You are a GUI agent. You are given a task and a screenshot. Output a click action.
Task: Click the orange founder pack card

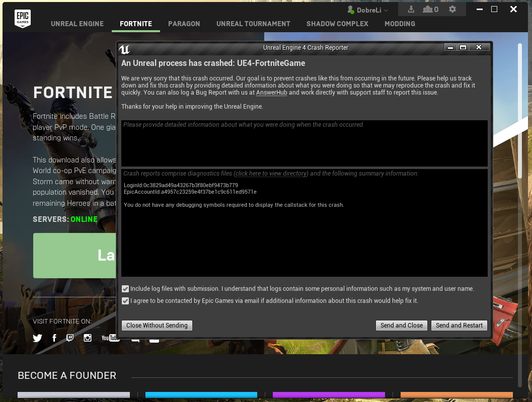[457, 395]
